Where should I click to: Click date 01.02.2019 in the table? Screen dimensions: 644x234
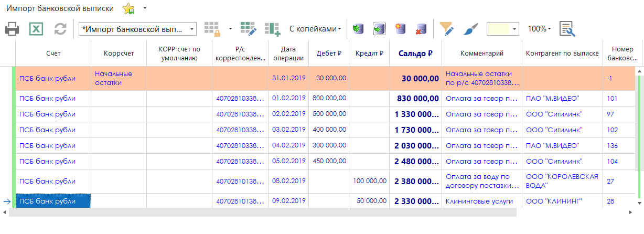(288, 98)
